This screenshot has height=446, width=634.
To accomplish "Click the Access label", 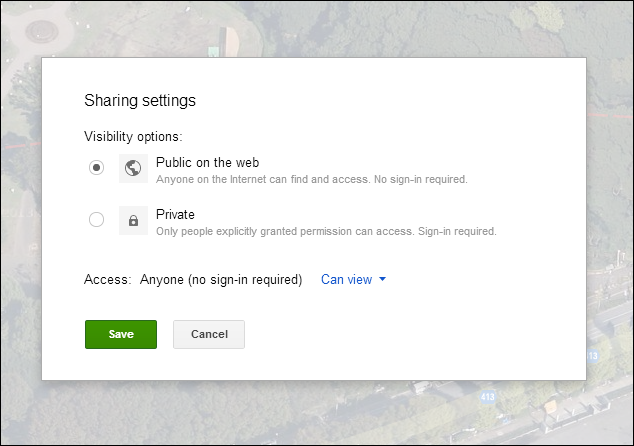I will click(x=107, y=280).
